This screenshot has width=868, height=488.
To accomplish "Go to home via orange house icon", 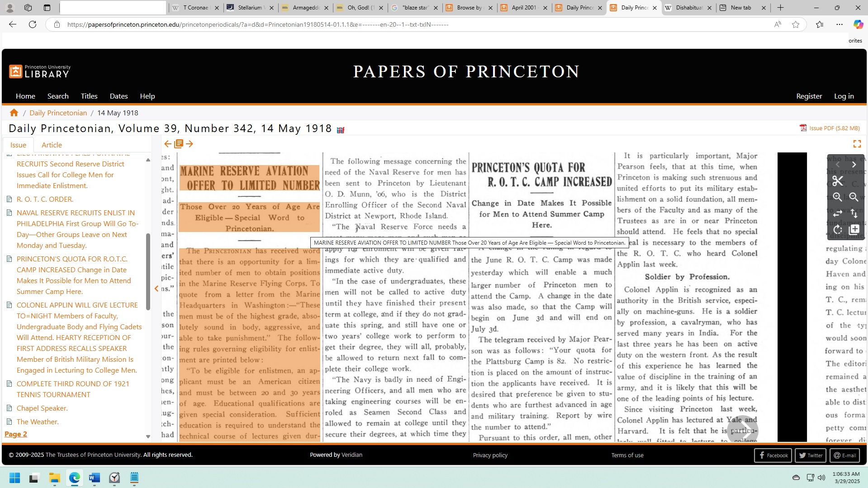I will (14, 113).
